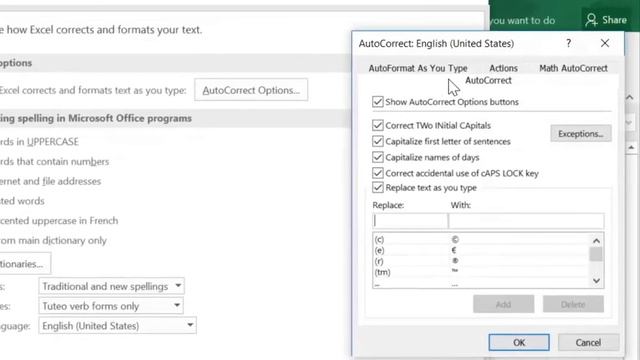Toggle Correct TWo INitial CApitals checkbox

pos(378,125)
